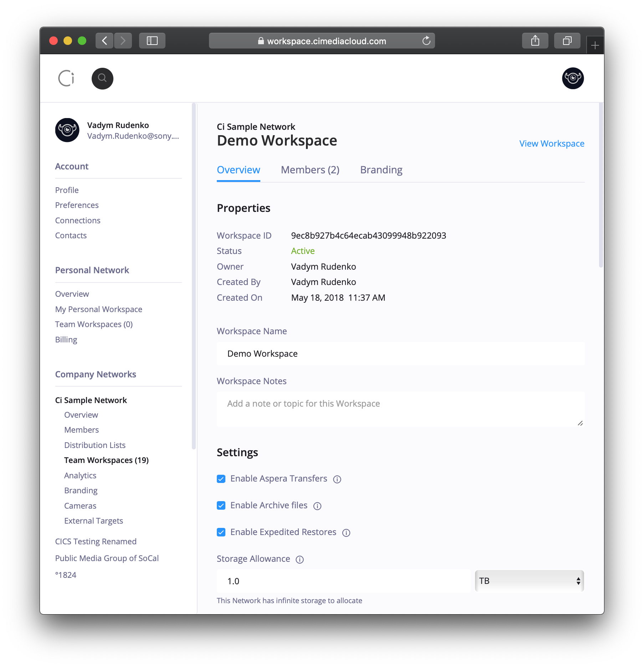Reload the page with the refresh icon
Screen dimensions: 644x667
tap(426, 41)
